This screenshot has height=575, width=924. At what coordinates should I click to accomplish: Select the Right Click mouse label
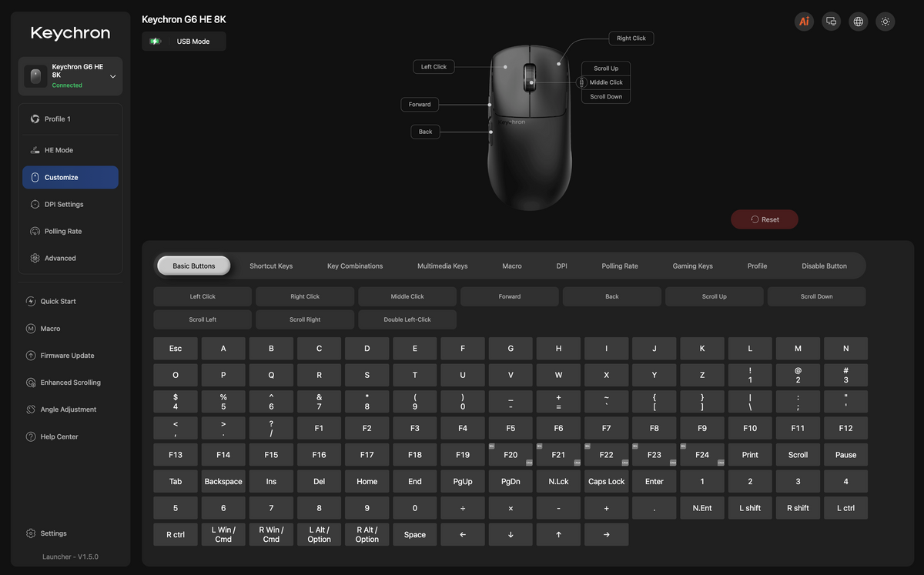tap(631, 38)
